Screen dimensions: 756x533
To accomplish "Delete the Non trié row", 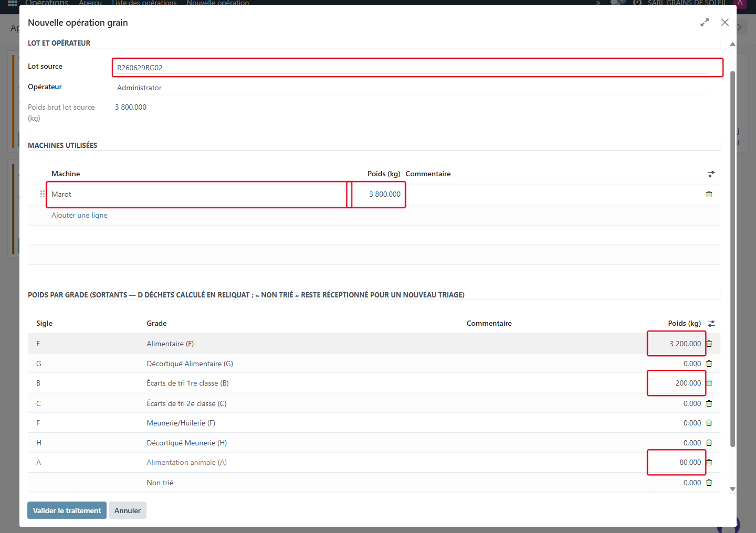I will point(709,483).
